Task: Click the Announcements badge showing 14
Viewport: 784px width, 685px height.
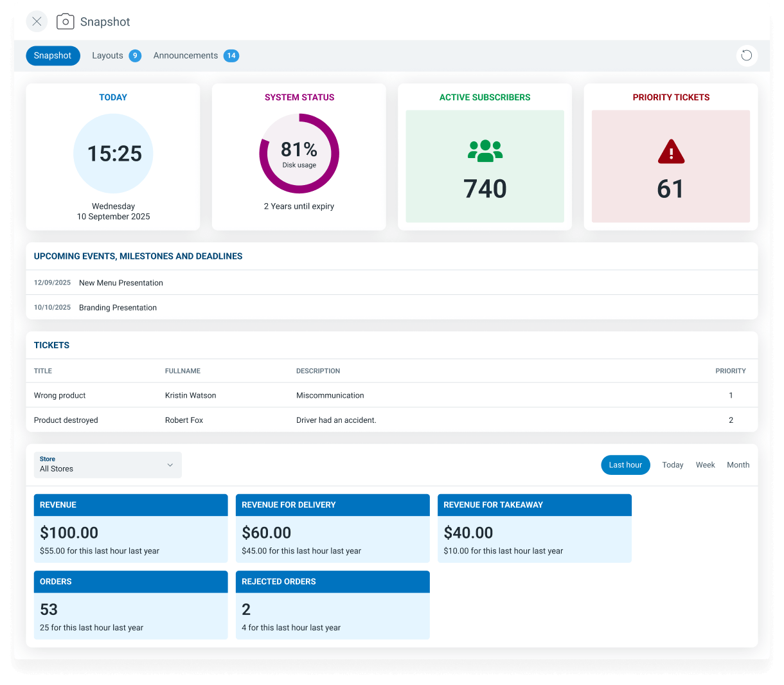Action: coord(231,56)
